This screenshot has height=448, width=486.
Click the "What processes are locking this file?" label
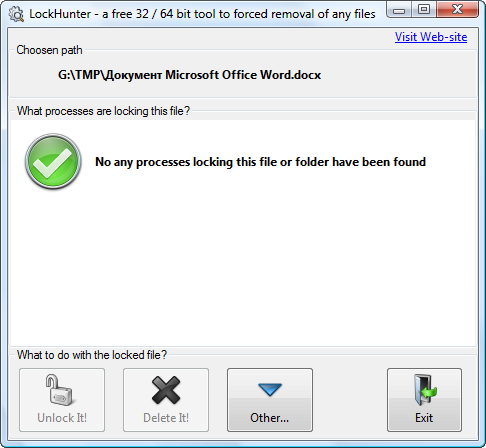[103, 111]
